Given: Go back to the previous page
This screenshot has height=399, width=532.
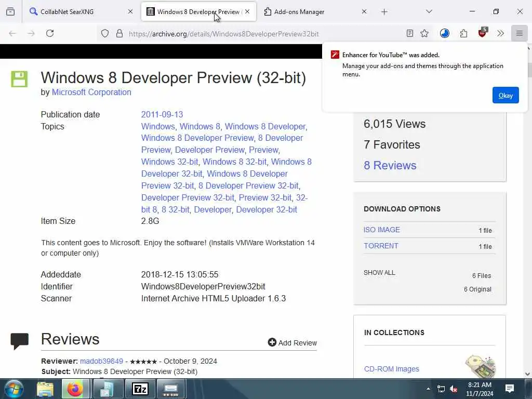Looking at the screenshot, I should (x=12, y=33).
